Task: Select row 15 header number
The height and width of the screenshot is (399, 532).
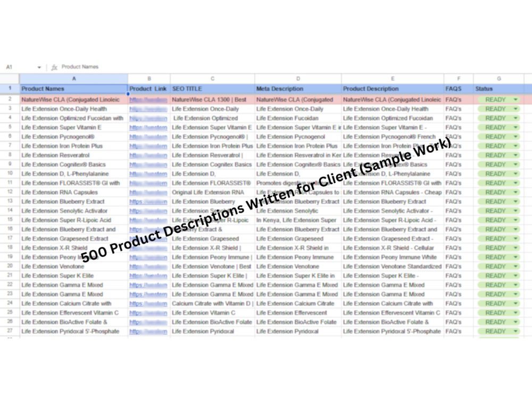Action: click(x=10, y=220)
